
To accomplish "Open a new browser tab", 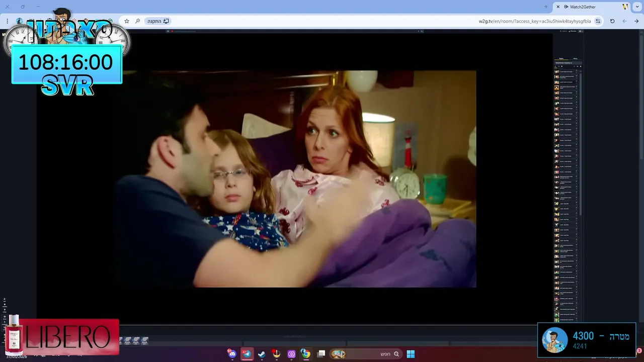I will click(546, 7).
